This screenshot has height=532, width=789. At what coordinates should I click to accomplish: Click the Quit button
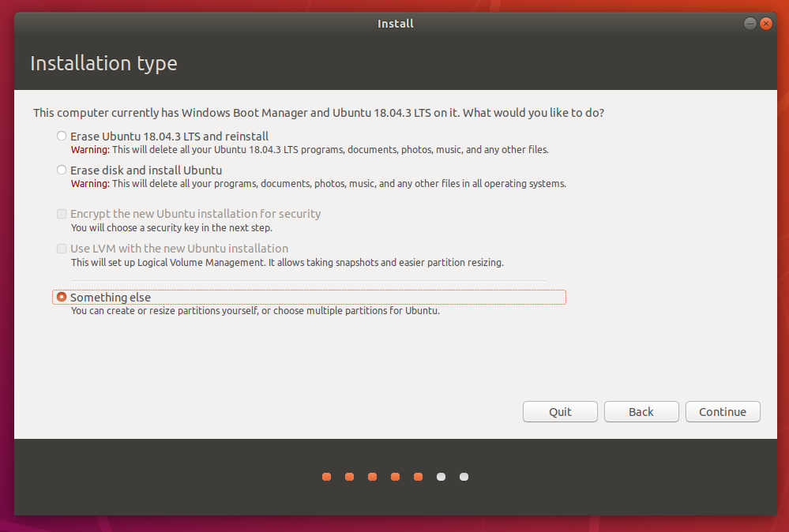click(560, 412)
